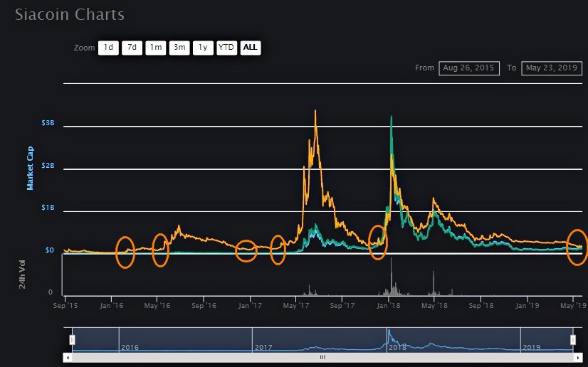Click the May '18 axis label

tap(435, 306)
